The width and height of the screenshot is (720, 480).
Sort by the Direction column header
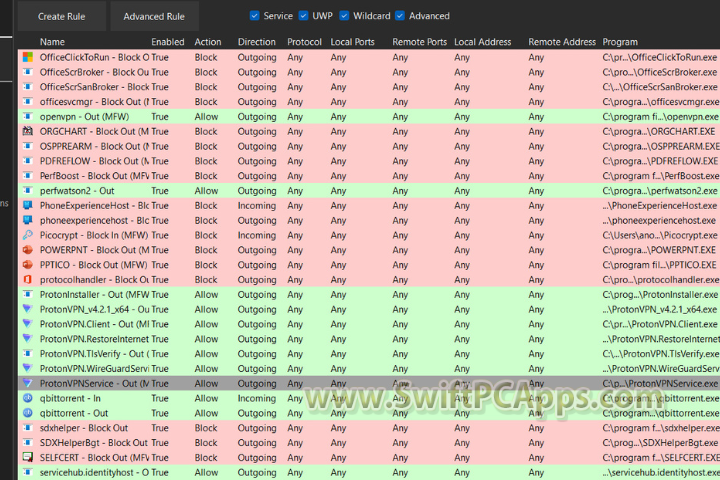(x=256, y=42)
